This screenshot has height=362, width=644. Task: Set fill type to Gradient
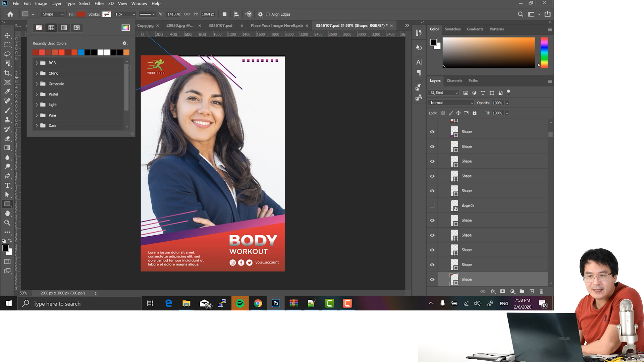(64, 28)
